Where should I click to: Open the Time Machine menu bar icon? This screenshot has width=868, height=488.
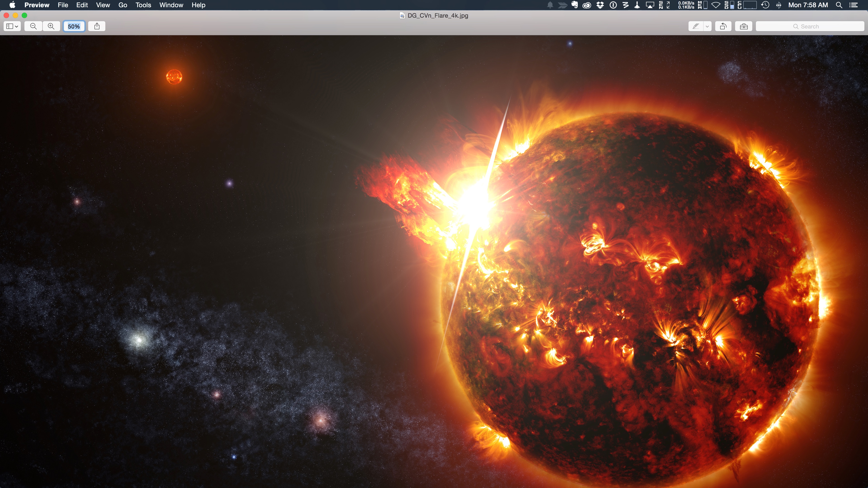(x=765, y=5)
